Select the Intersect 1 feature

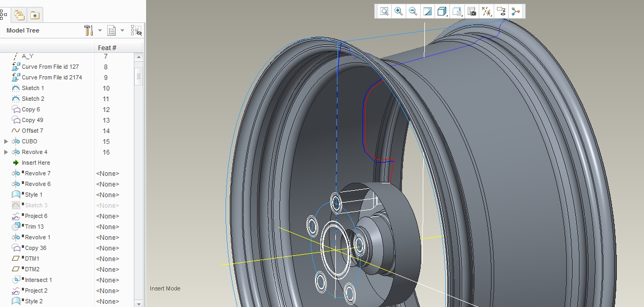(38, 280)
